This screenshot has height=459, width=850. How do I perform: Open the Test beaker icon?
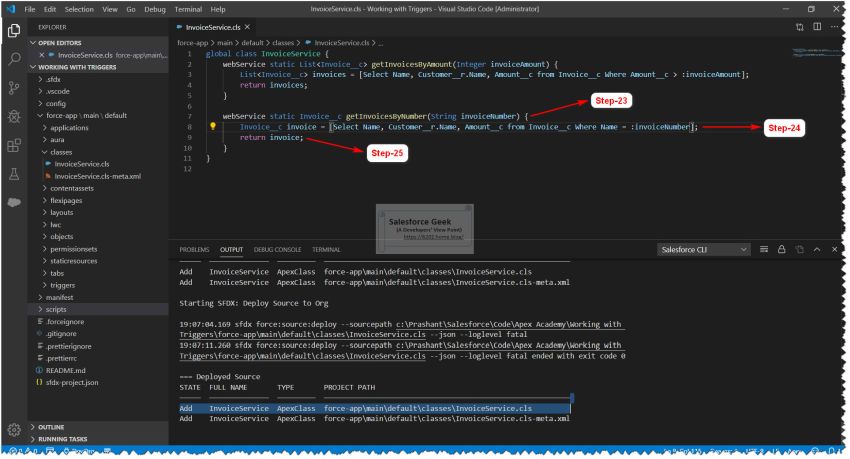[14, 174]
